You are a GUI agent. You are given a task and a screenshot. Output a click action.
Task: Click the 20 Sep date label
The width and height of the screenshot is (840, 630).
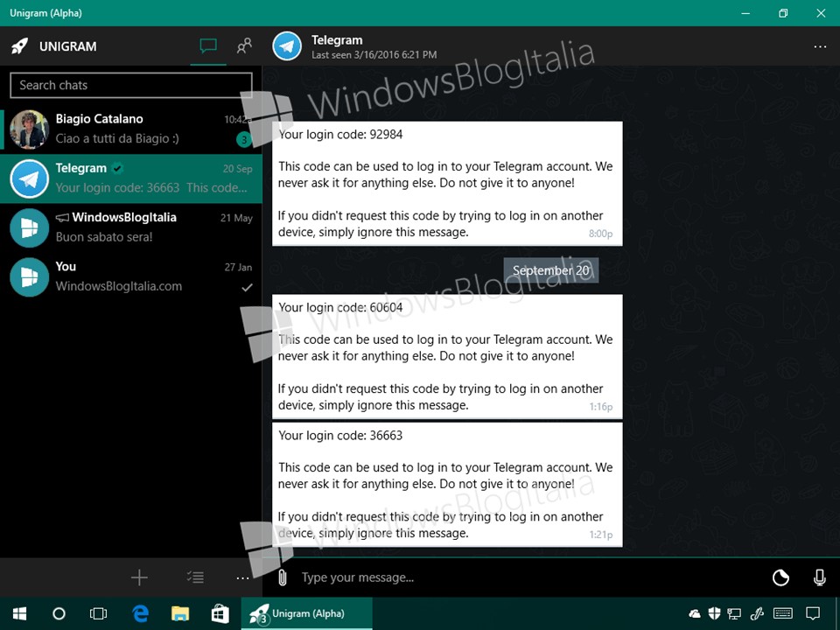point(238,169)
